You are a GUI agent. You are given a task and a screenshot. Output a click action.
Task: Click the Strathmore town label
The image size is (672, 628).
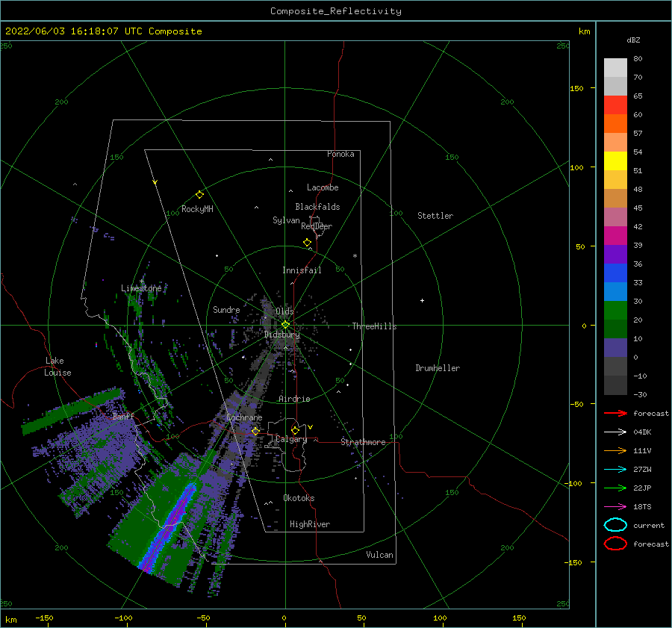tap(363, 442)
